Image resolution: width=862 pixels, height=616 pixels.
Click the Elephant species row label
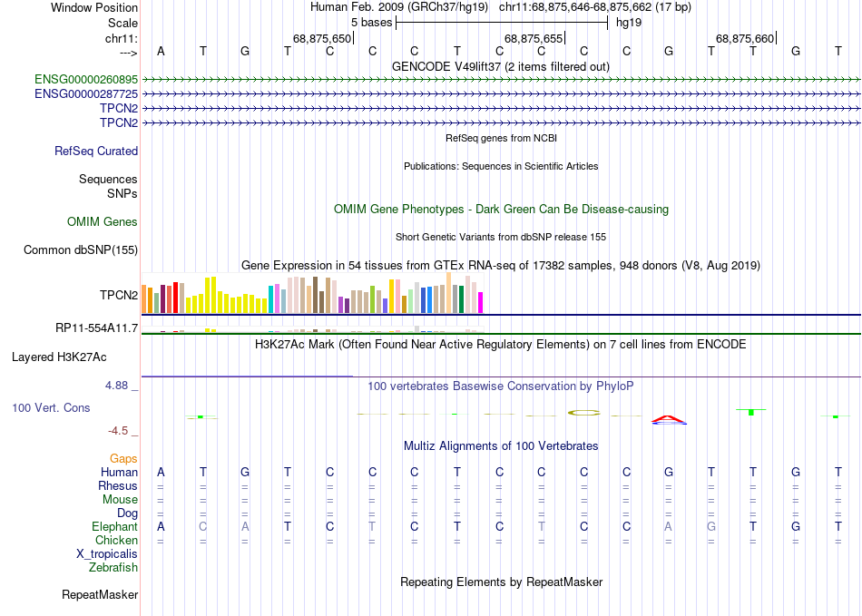[115, 526]
